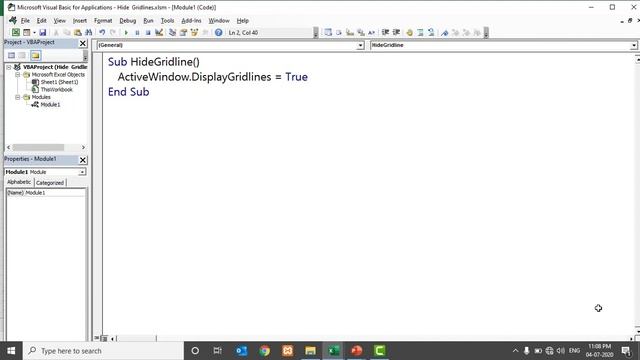Collapse the Microsoft Excel Objects folder
Screen dimensions: 640x360
point(18,75)
